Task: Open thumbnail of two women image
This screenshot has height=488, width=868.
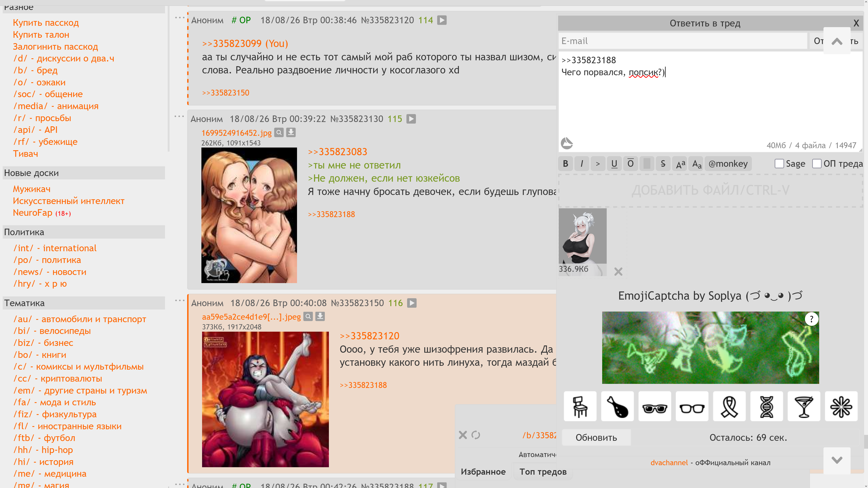Action: (249, 215)
